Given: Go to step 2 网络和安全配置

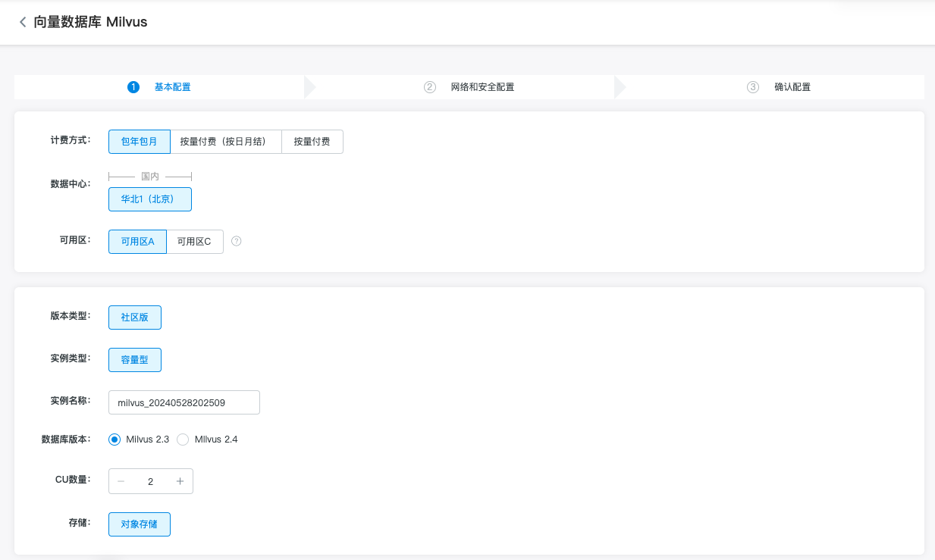Looking at the screenshot, I should click(x=469, y=87).
